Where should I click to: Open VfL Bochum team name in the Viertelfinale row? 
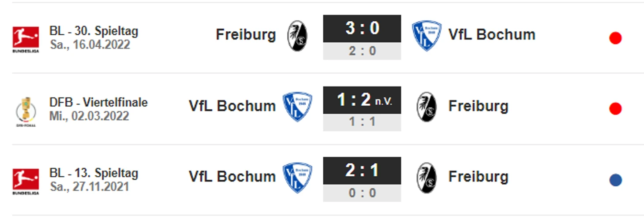pos(232,106)
